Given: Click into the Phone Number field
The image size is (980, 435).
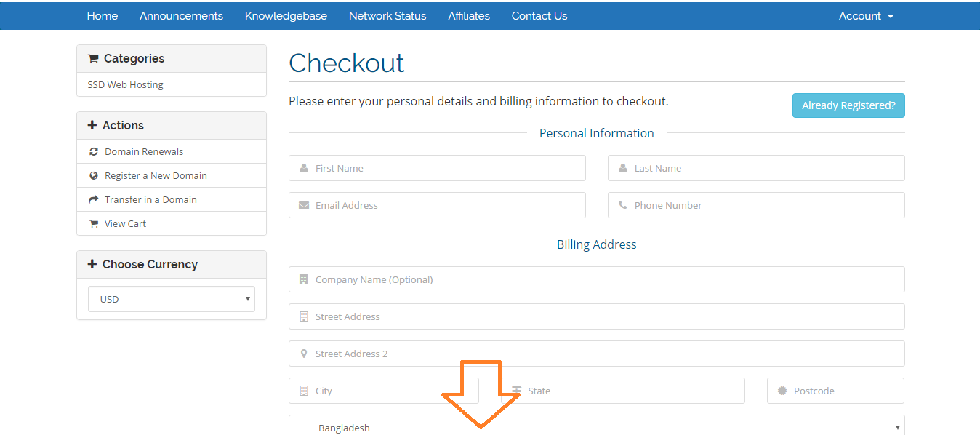Looking at the screenshot, I should (x=756, y=205).
